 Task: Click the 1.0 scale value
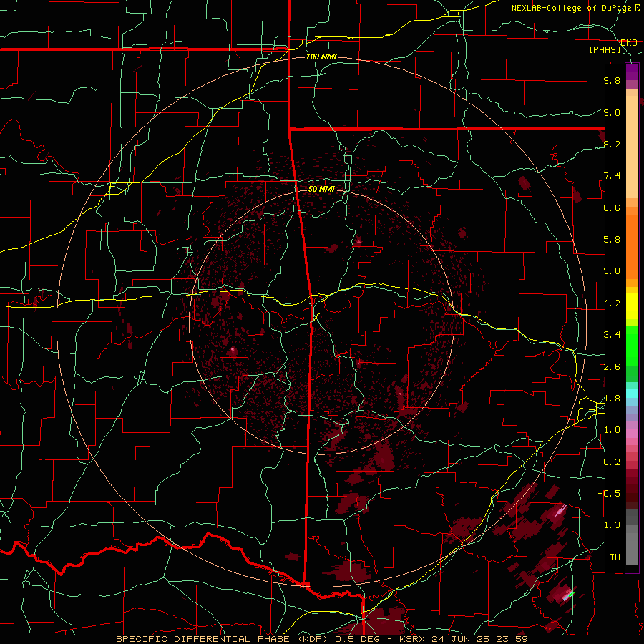click(612, 430)
